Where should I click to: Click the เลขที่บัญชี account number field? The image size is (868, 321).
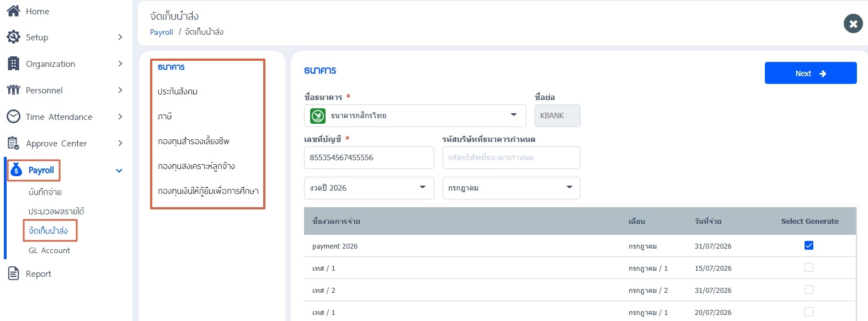369,157
